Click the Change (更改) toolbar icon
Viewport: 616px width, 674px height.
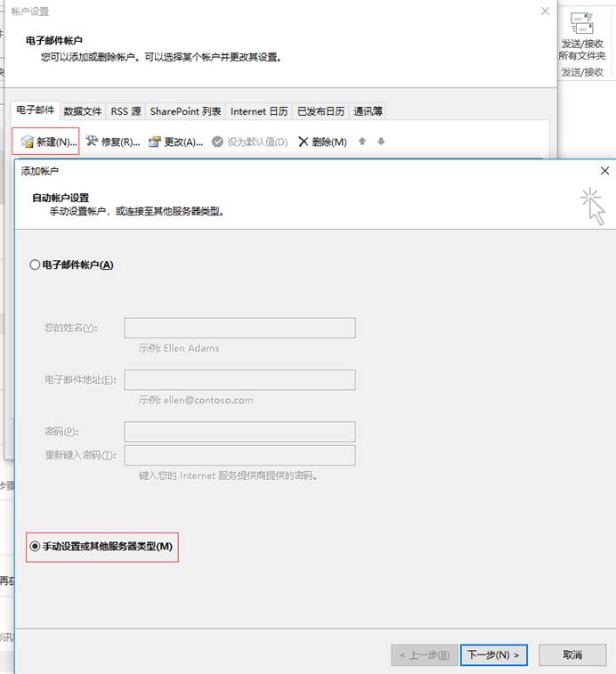tap(154, 142)
